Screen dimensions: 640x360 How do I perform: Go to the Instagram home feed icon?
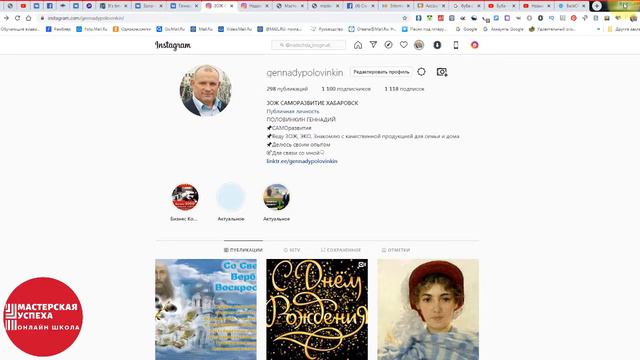pos(358,45)
